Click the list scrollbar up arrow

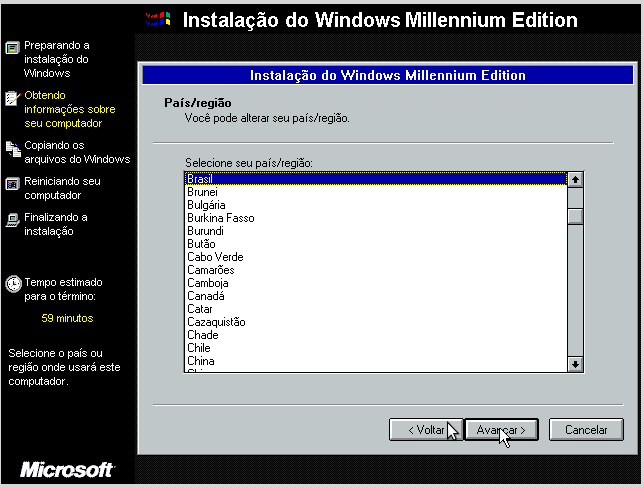[575, 179]
